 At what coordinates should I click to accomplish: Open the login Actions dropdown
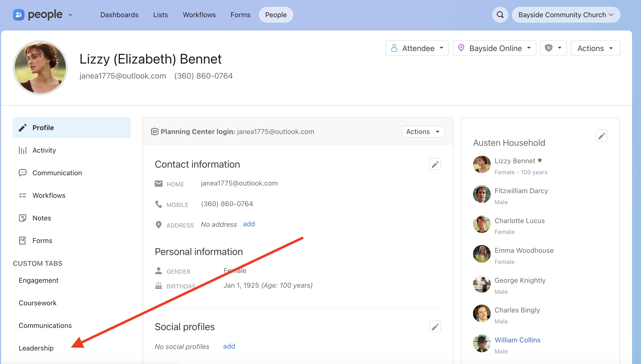click(423, 132)
